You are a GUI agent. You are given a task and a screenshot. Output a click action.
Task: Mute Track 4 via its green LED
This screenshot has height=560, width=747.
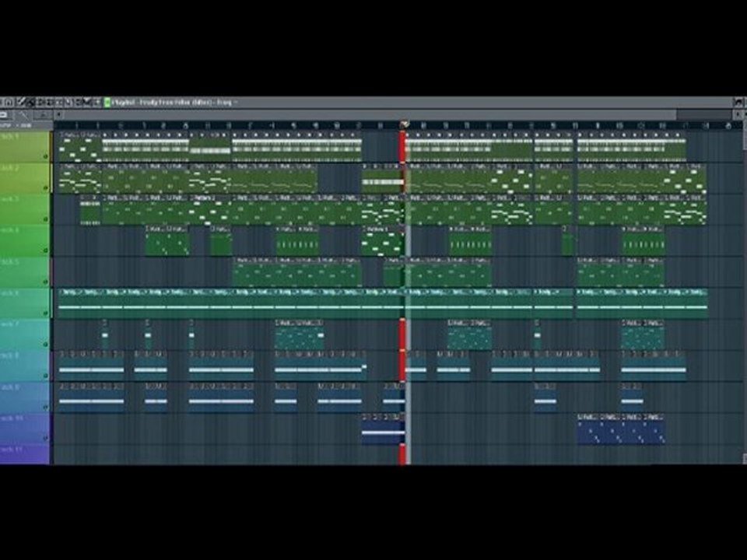click(x=46, y=250)
